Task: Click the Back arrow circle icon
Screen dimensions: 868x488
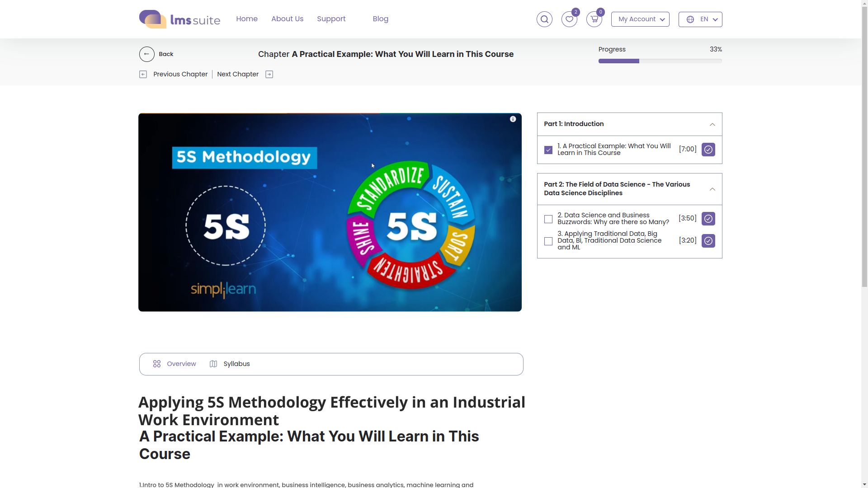Action: coord(146,54)
